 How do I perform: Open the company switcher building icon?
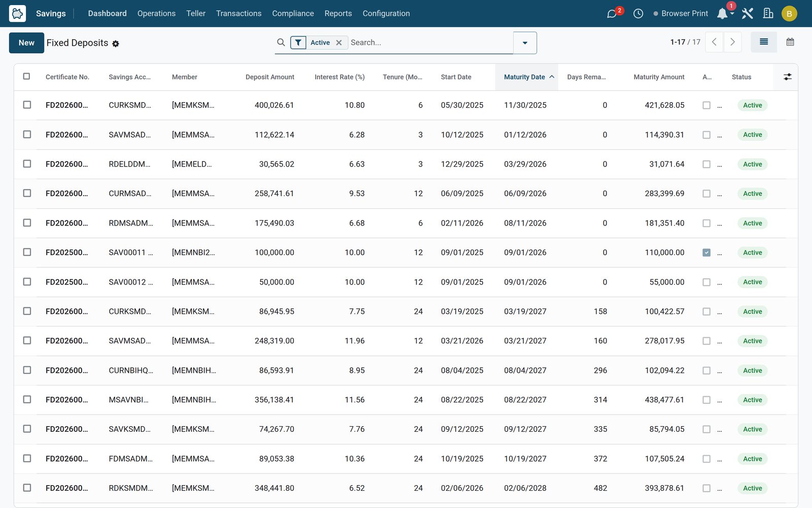(768, 14)
